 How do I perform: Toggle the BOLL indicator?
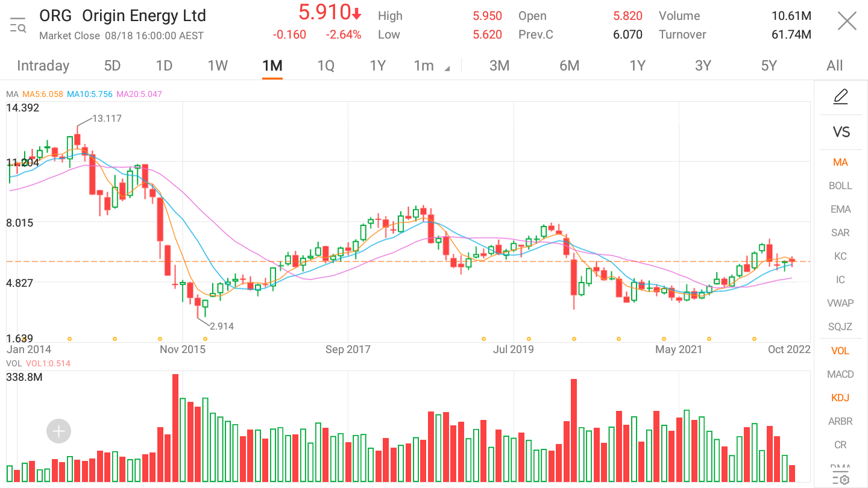[840, 186]
